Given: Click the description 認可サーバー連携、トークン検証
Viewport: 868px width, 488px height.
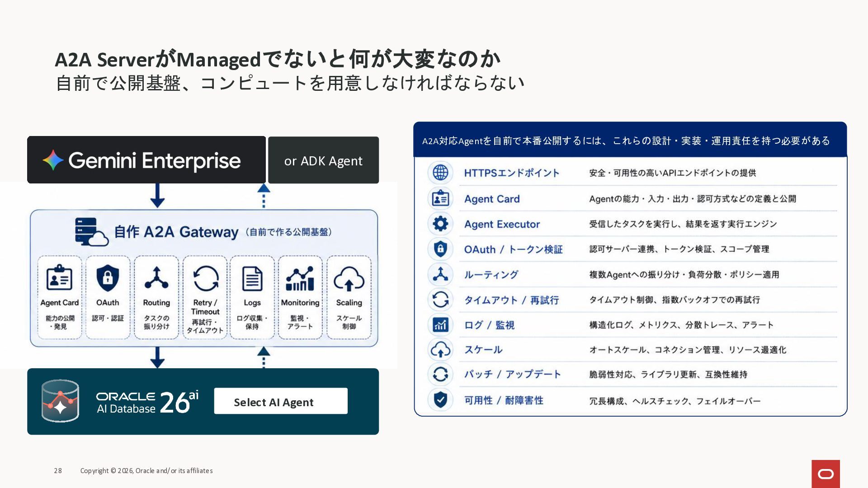Looking at the screenshot, I should click(679, 249).
